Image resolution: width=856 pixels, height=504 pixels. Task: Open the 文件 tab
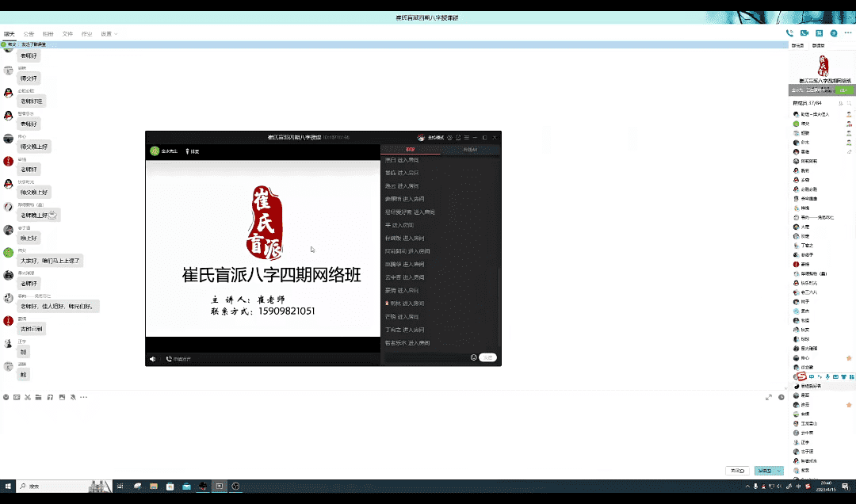pos(67,34)
